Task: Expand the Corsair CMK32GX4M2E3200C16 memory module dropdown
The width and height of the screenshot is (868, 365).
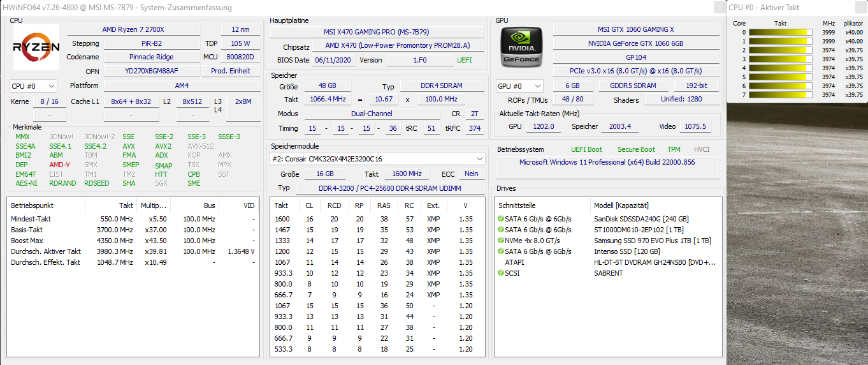Action: point(377,159)
